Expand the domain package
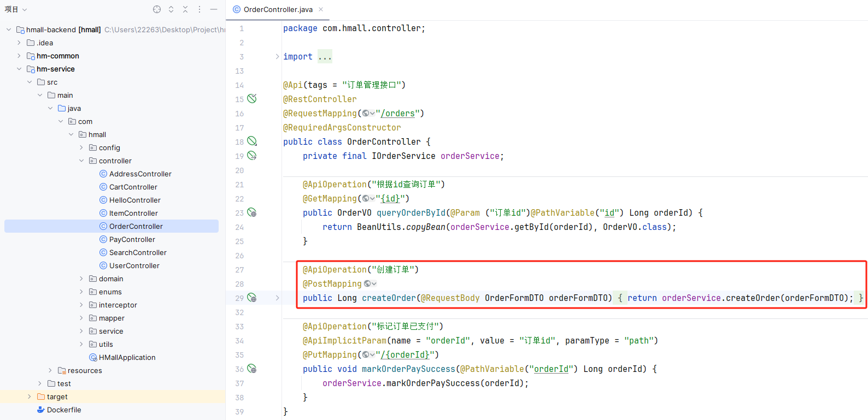Image resolution: width=868 pixels, height=420 pixels. tap(81, 279)
